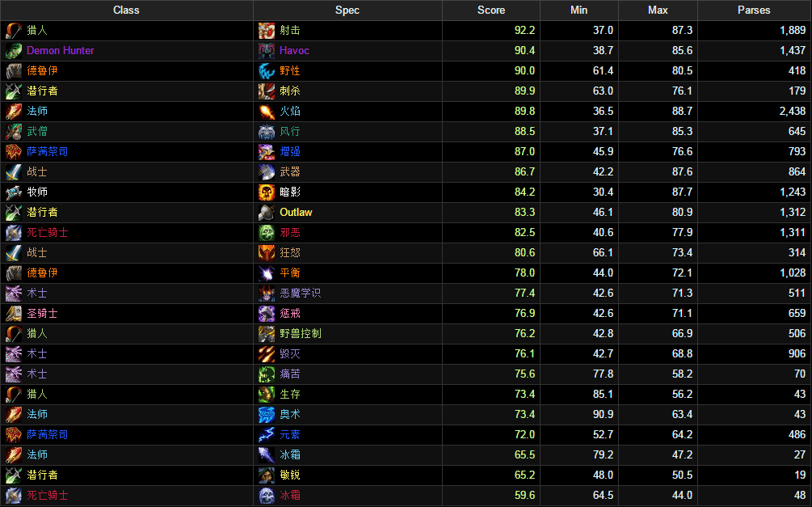Viewport: 812px width, 507px height.
Task: Open the 恶魔学识 demonology spec link
Action: (301, 294)
